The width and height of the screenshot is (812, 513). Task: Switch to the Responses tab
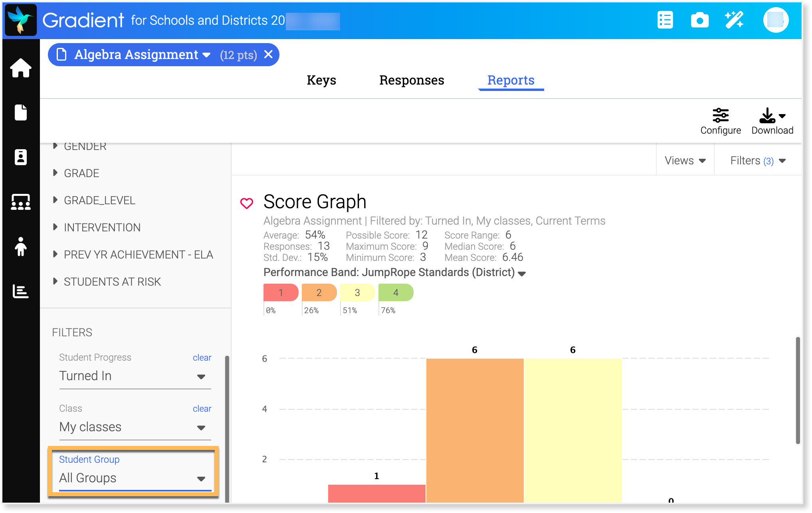tap(412, 80)
